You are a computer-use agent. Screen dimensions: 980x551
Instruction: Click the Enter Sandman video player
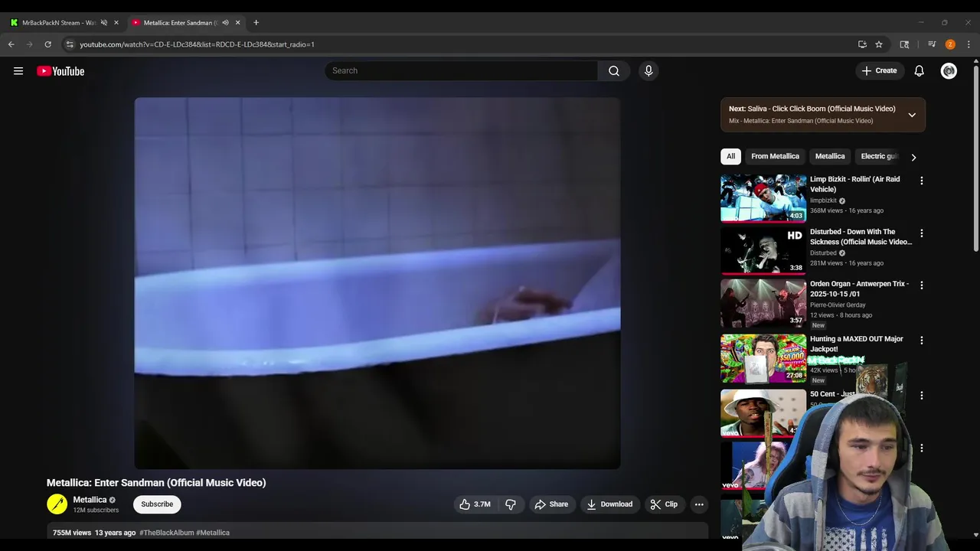377,283
